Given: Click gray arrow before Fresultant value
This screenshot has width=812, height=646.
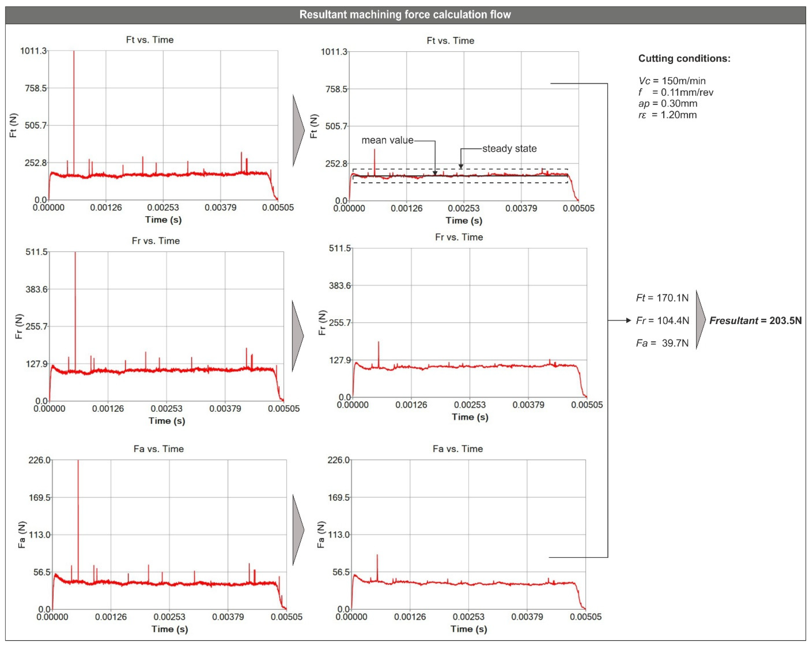Looking at the screenshot, I should click(x=700, y=320).
